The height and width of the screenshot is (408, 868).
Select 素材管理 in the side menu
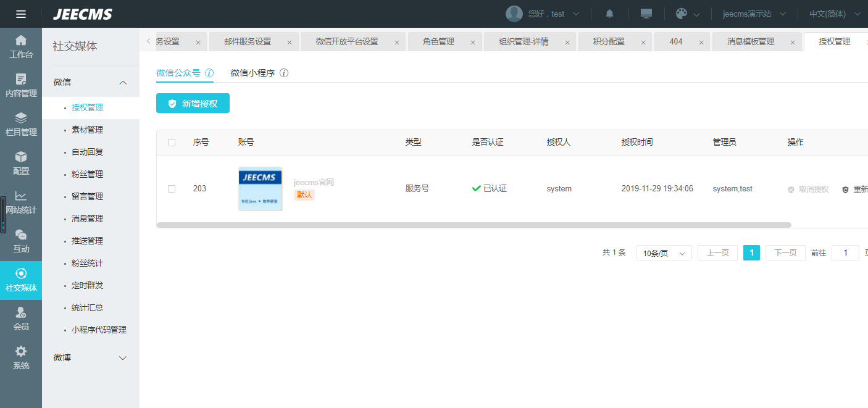coord(87,130)
